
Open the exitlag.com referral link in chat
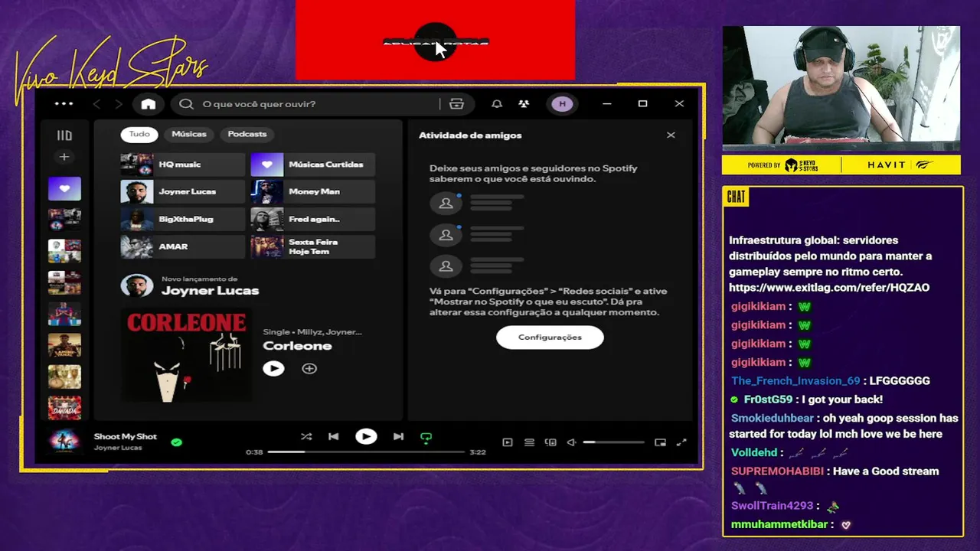tap(829, 288)
